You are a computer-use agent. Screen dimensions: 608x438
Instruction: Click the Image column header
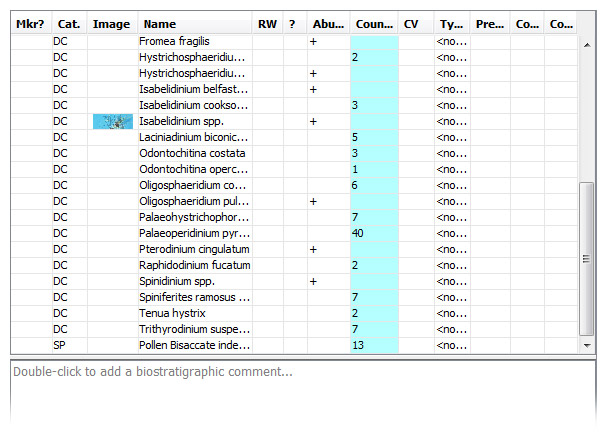pyautogui.click(x=112, y=24)
